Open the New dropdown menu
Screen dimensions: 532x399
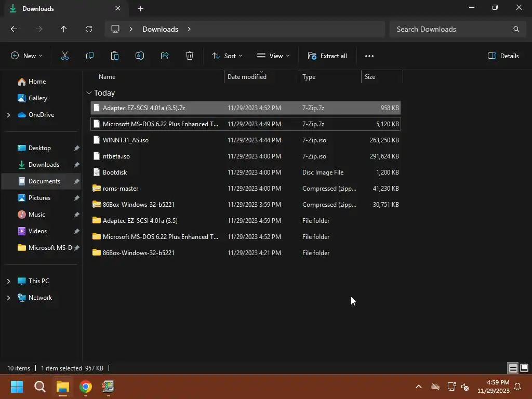(27, 56)
